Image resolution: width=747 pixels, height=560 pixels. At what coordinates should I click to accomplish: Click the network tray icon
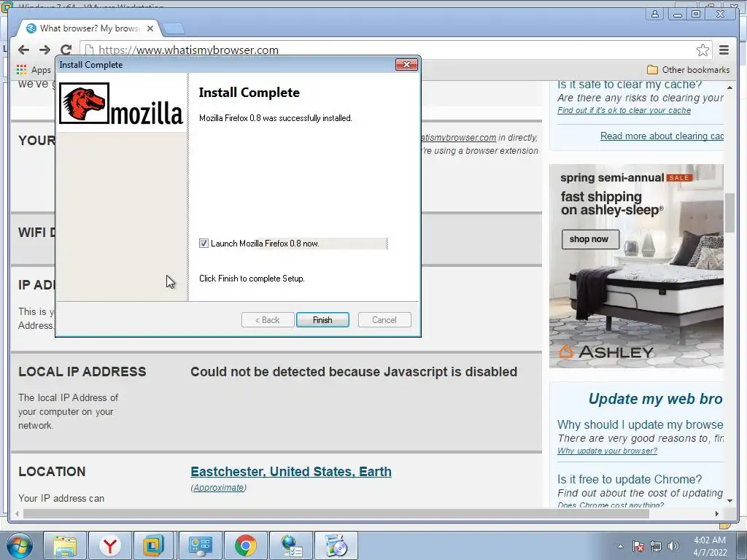[656, 546]
